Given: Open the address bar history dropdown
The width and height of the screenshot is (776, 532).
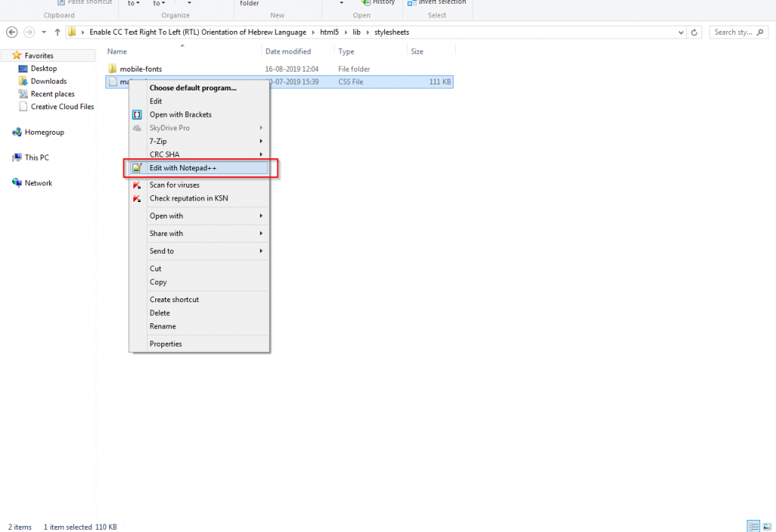Looking at the screenshot, I should (681, 32).
